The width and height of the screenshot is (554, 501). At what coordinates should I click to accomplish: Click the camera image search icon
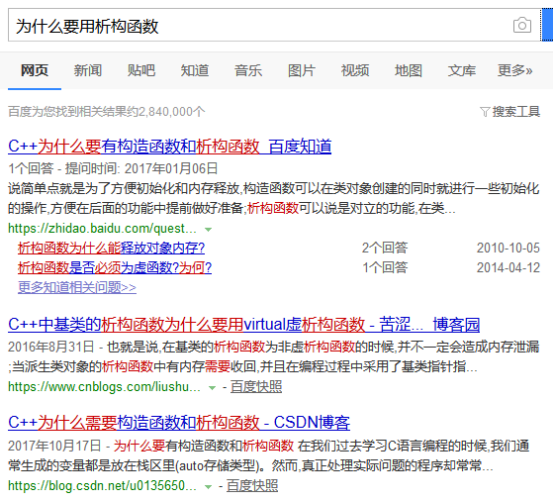[522, 25]
